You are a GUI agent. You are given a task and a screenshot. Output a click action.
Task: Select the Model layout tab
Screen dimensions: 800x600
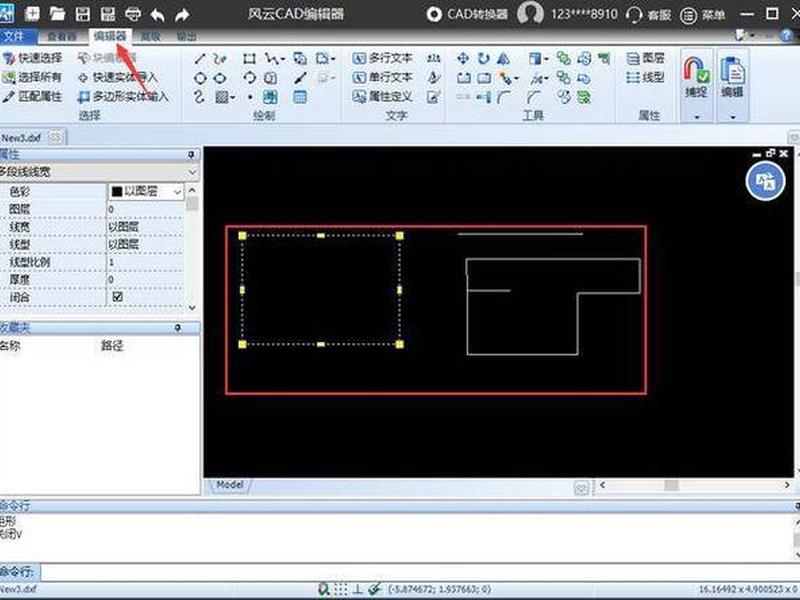point(230,485)
